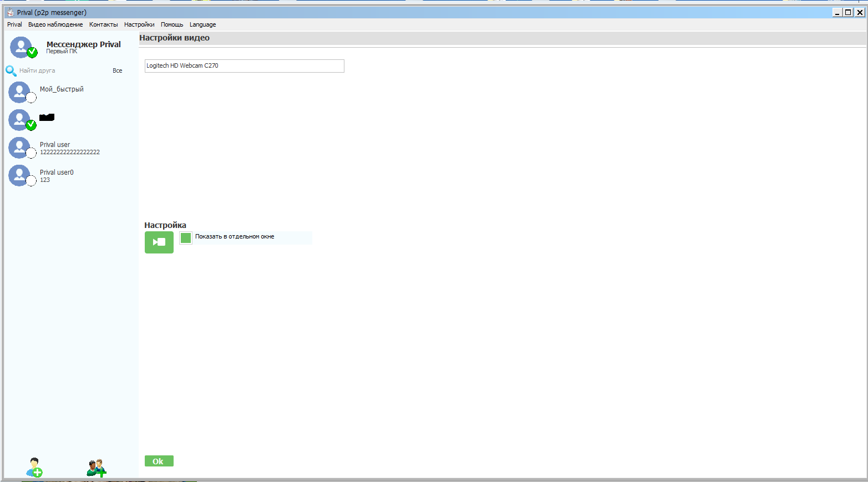This screenshot has width=868, height=482.
Task: Open the Контакты menu
Action: (x=103, y=24)
